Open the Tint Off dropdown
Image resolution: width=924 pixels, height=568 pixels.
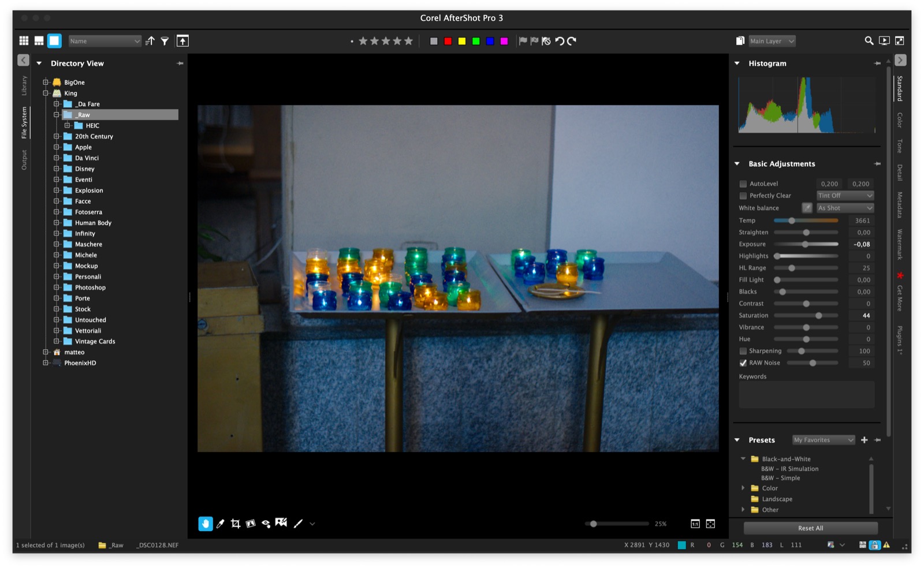[845, 196]
